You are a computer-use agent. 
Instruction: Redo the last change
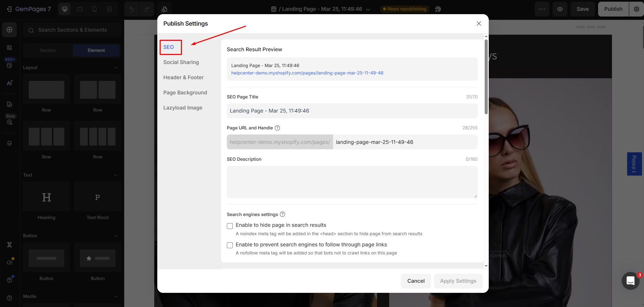147,9
